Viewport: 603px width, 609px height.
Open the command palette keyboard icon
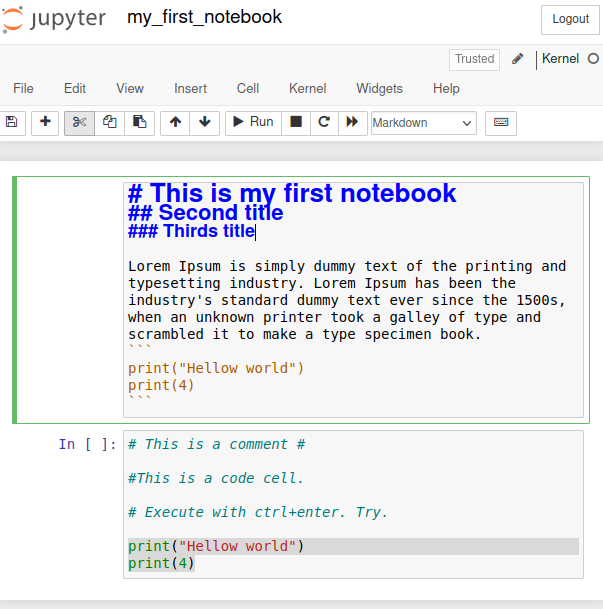point(501,122)
